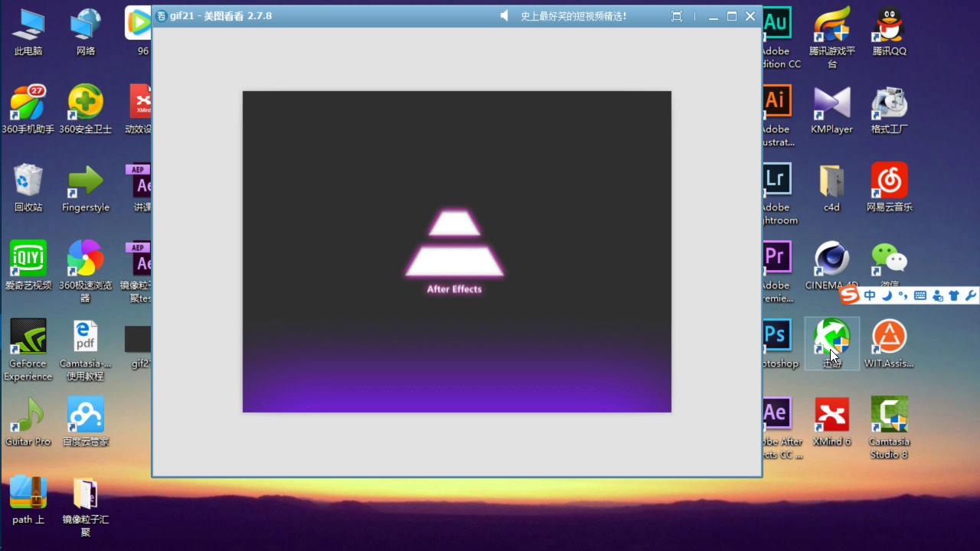This screenshot has height=551, width=980.
Task: Launch the Camtasia Studio 8 icon
Action: pos(890,428)
